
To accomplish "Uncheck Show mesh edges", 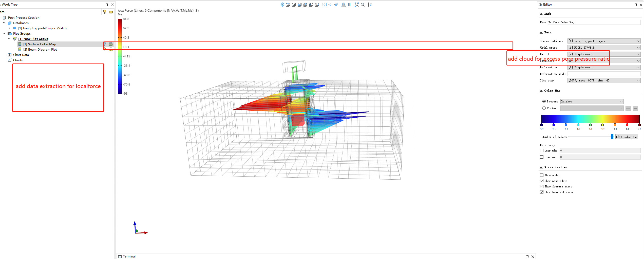I will click(542, 181).
